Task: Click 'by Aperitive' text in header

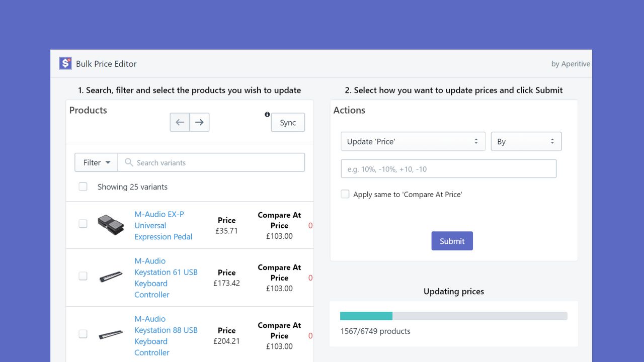Action: point(571,64)
